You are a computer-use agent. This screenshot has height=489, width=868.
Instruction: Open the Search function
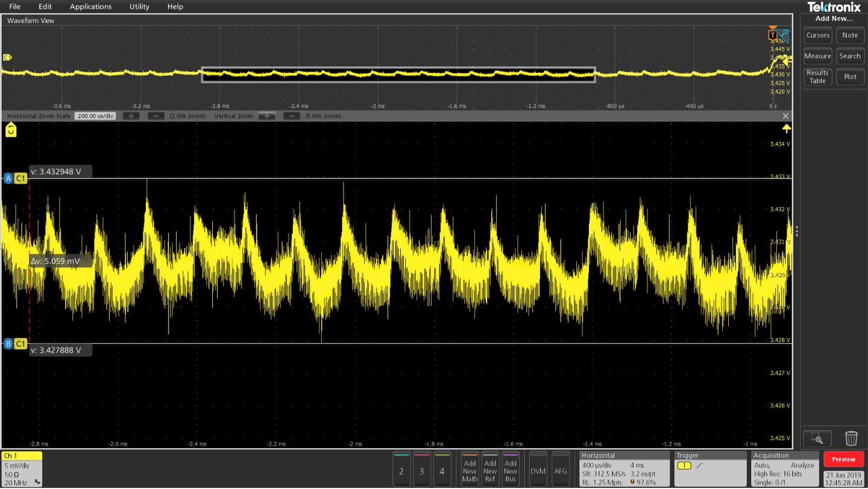[x=850, y=56]
